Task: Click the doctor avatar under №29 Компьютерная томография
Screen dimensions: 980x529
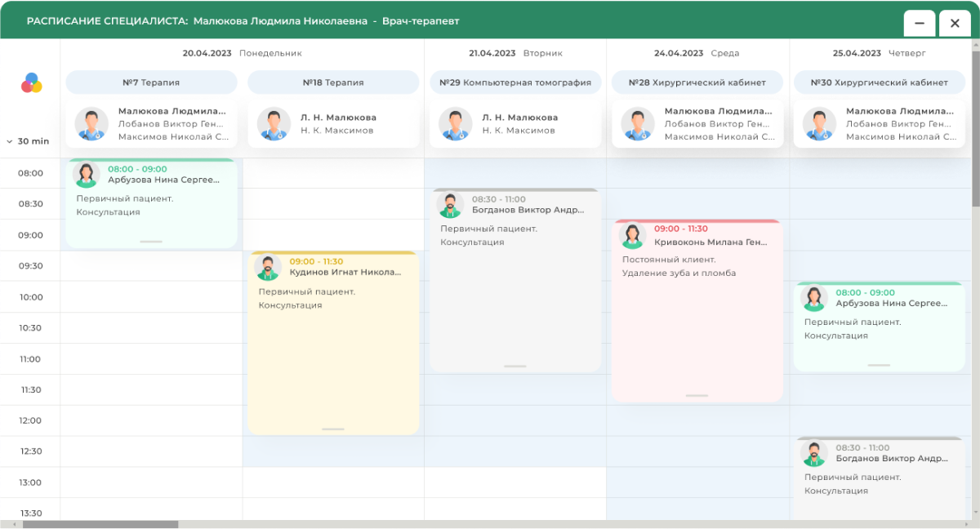Action: coord(456,124)
